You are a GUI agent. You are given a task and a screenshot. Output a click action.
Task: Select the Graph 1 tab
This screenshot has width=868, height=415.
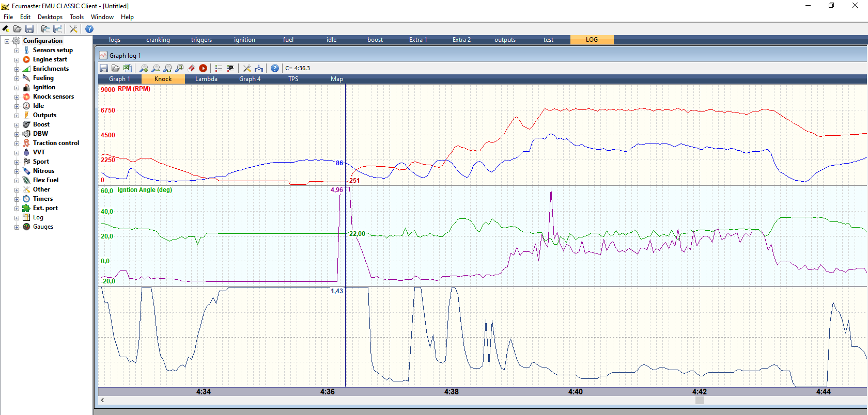pos(120,79)
